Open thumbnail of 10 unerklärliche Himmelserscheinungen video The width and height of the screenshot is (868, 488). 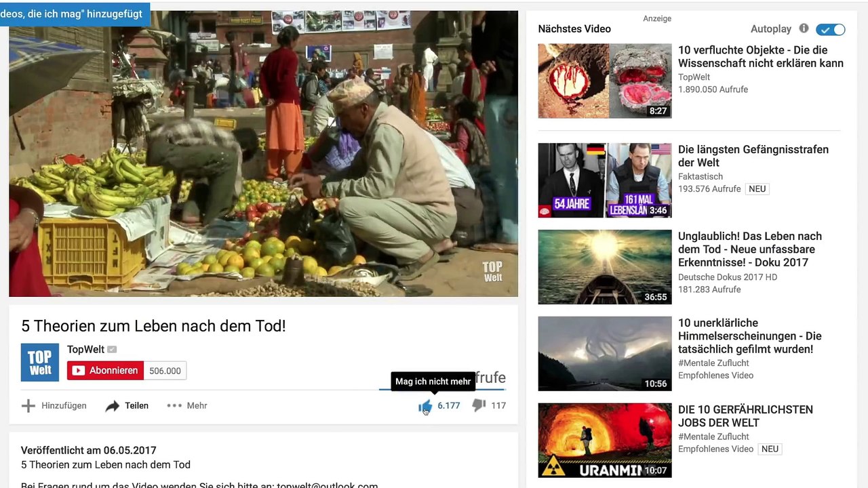point(605,353)
